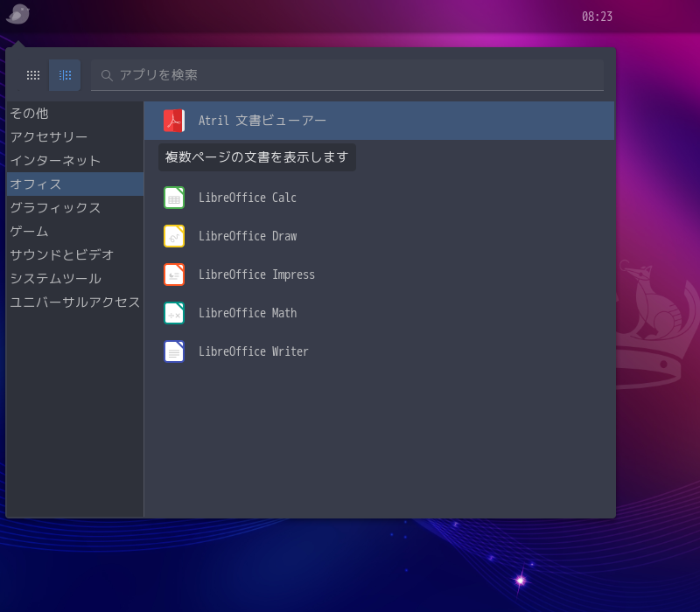Image resolution: width=700 pixels, height=612 pixels.
Task: Click the LibreOffice Draw icon
Action: coord(174,236)
